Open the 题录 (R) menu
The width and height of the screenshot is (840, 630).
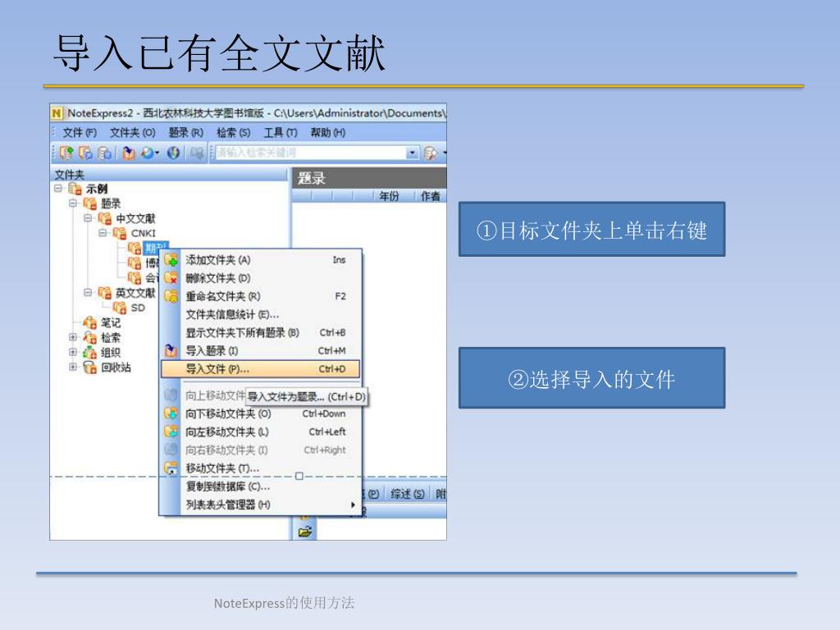tap(186, 133)
